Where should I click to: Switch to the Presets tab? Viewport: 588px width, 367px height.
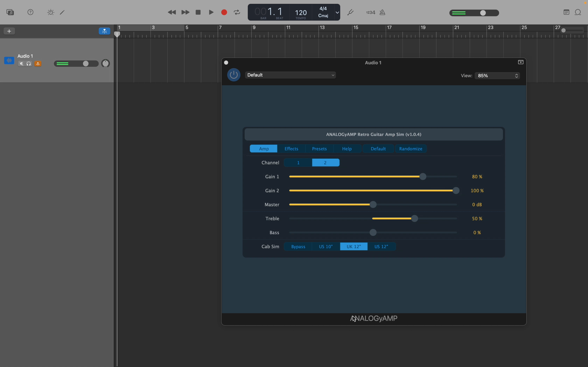pos(319,149)
